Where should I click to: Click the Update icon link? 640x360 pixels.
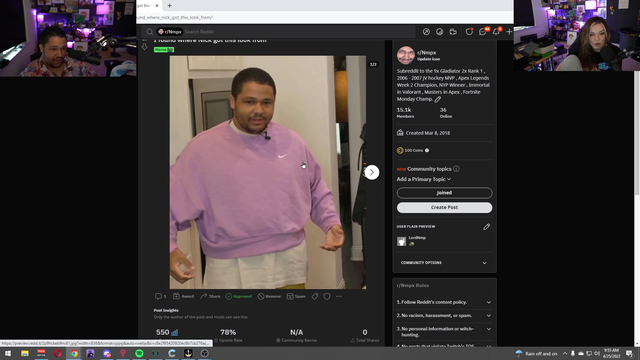point(428,59)
